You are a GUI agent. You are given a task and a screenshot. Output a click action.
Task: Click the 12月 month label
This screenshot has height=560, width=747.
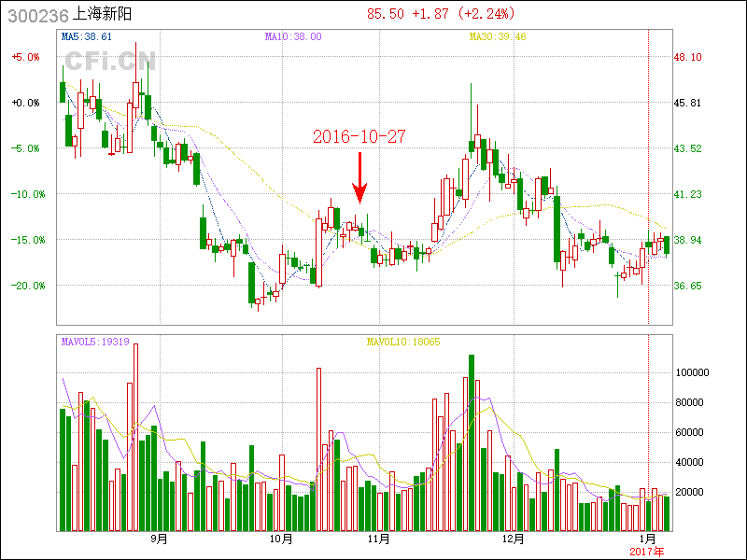coord(514,539)
